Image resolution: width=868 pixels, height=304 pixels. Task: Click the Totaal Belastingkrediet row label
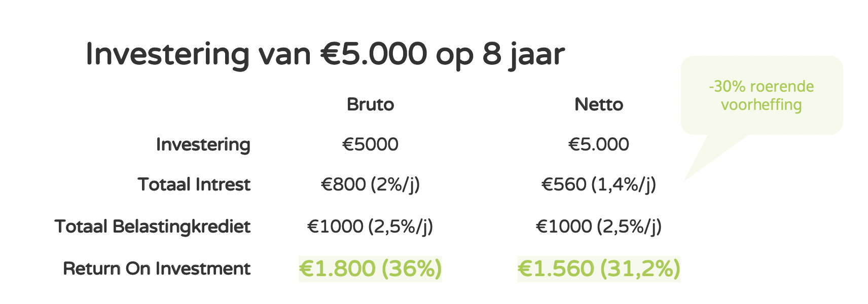153,226
